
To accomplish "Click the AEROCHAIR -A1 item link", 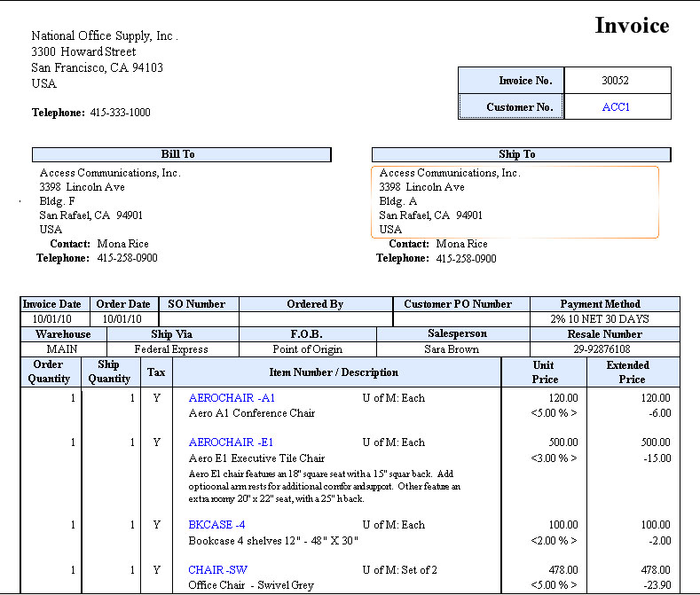I will tap(232, 398).
